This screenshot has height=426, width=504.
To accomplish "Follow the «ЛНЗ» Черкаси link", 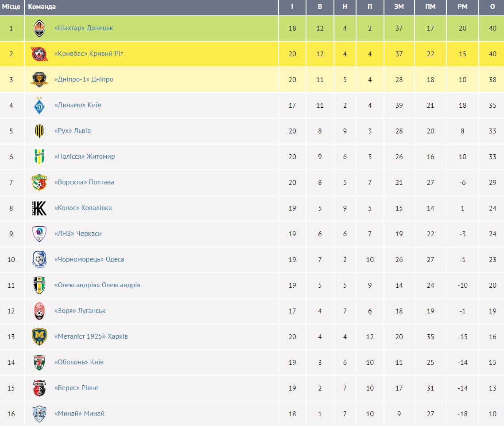I will point(78,234).
